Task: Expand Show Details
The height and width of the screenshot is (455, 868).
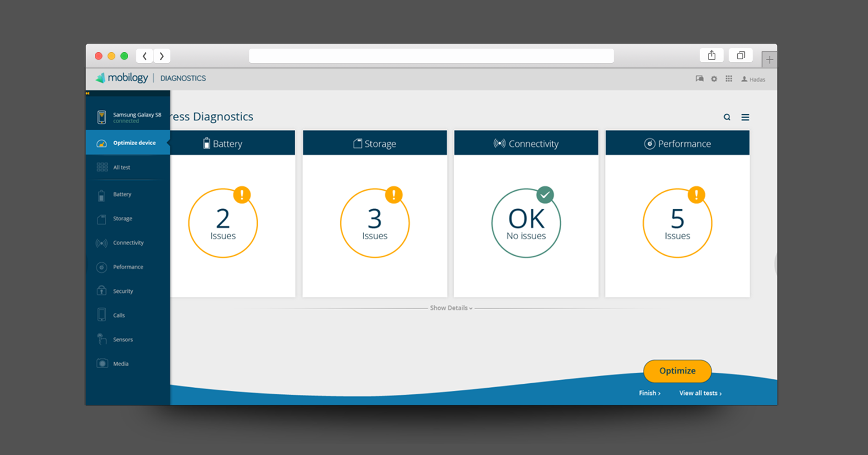Action: click(x=451, y=308)
